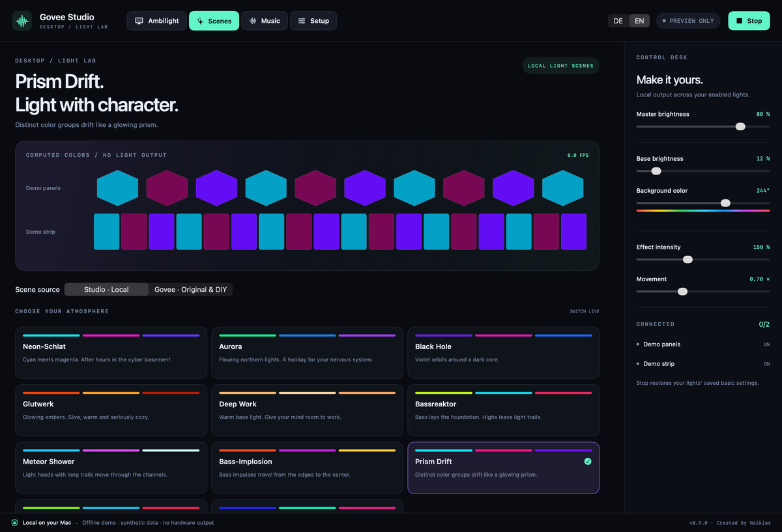Click the checkmark icon on Prism Drift card
This screenshot has width=782, height=532.
click(x=588, y=461)
